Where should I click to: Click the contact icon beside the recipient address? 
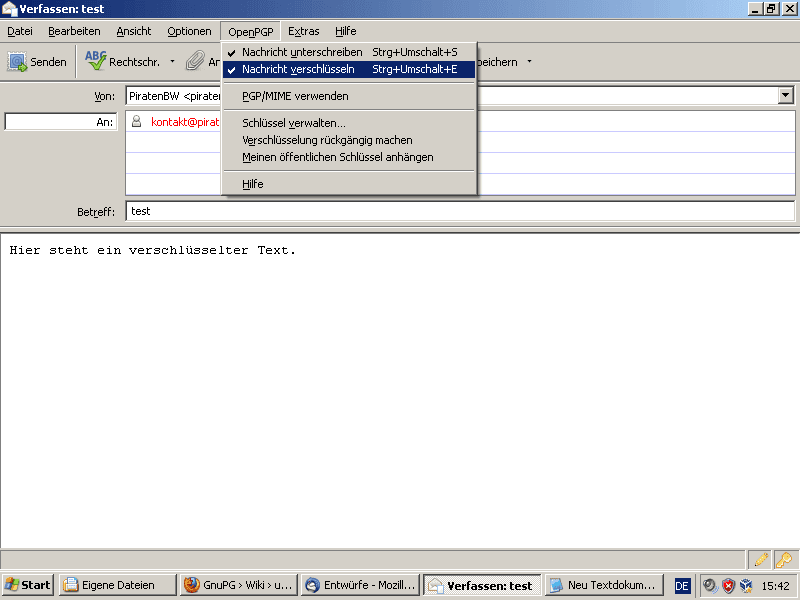(137, 122)
